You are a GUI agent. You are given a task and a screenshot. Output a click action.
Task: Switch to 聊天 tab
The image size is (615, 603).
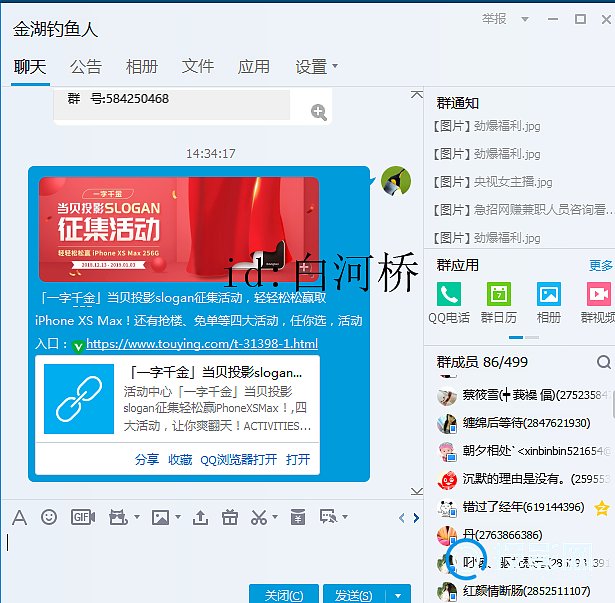[x=30, y=67]
